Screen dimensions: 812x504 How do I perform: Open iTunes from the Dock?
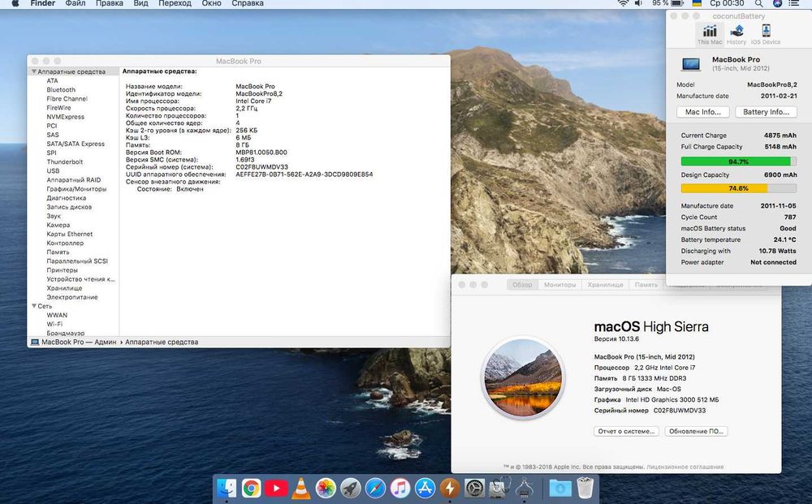tap(400, 488)
